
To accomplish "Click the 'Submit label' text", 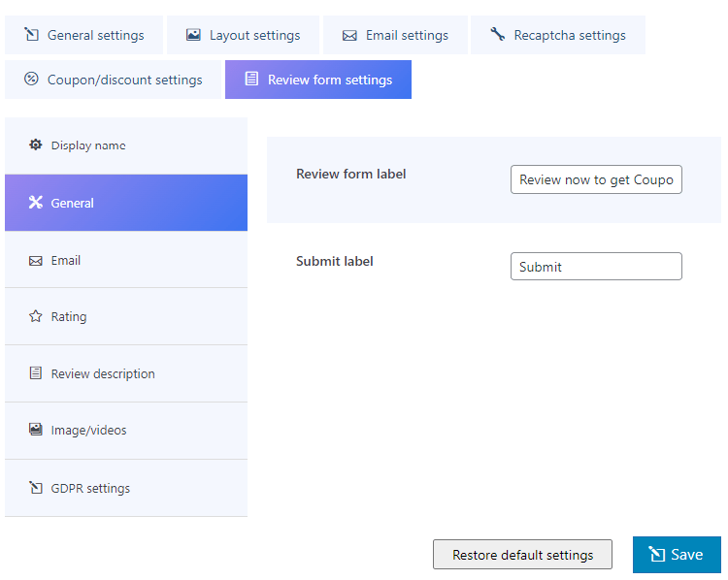I will click(335, 261).
